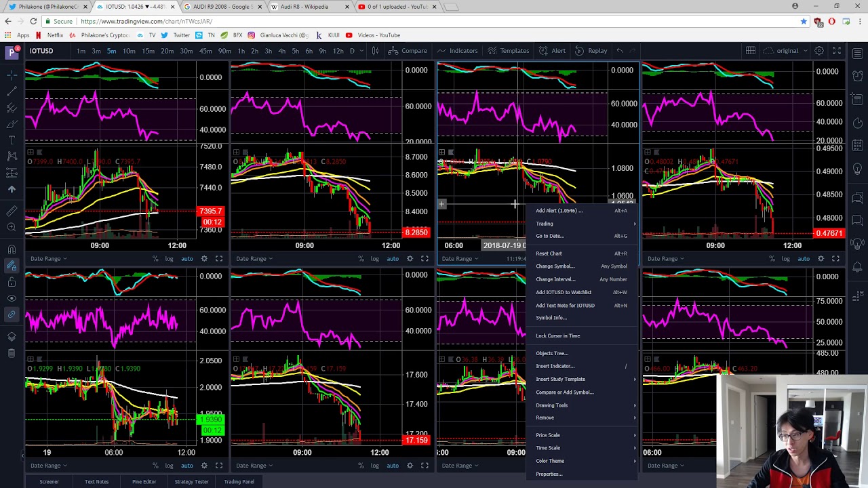Open the Strategy Tester tab
868x488 pixels.
tap(191, 481)
